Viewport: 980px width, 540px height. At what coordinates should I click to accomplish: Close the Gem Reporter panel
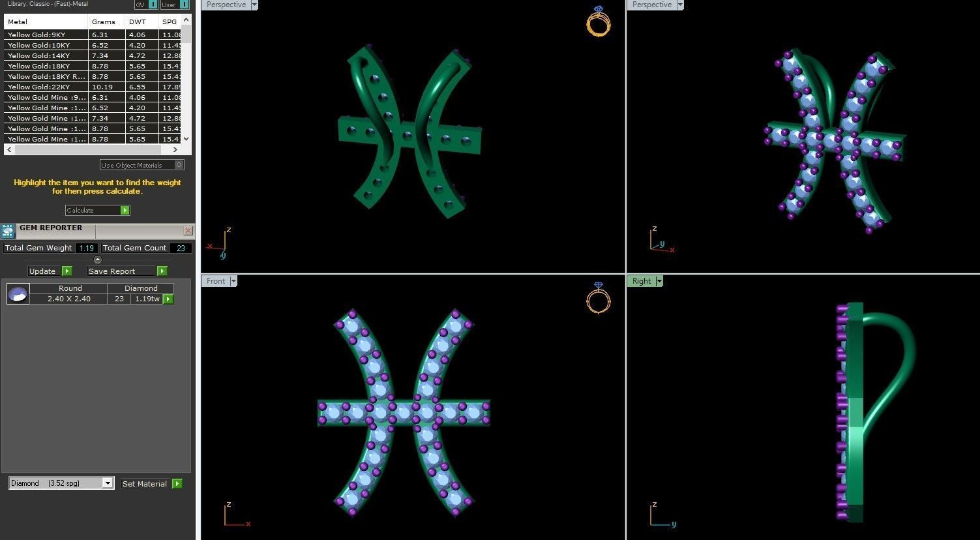(188, 230)
